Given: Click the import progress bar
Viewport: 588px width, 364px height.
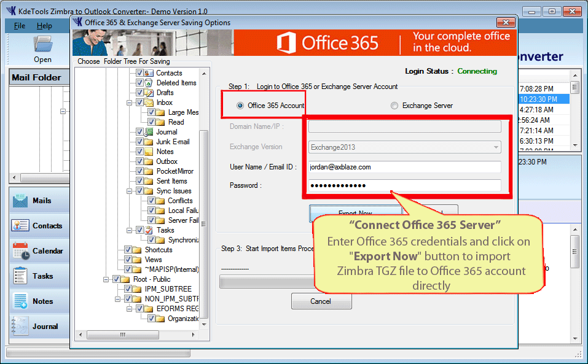Looking at the screenshot, I should 266,282.
